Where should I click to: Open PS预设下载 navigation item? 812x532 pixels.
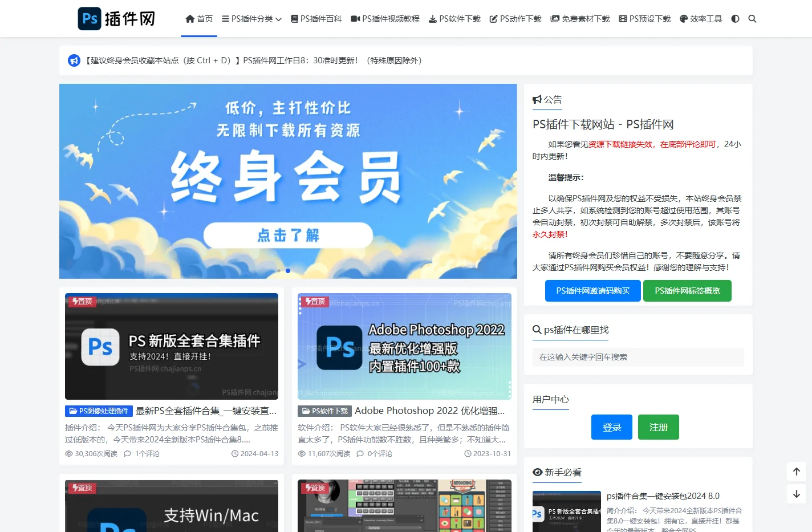[645, 19]
